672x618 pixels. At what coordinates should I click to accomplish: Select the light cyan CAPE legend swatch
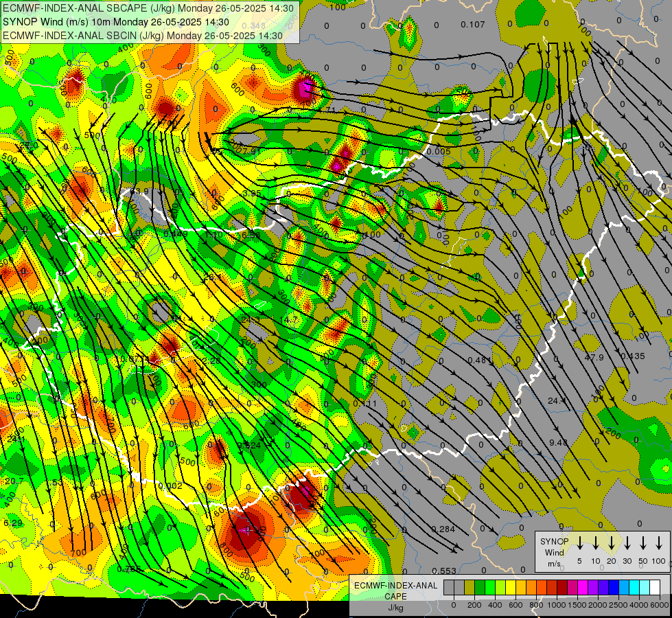click(645, 588)
